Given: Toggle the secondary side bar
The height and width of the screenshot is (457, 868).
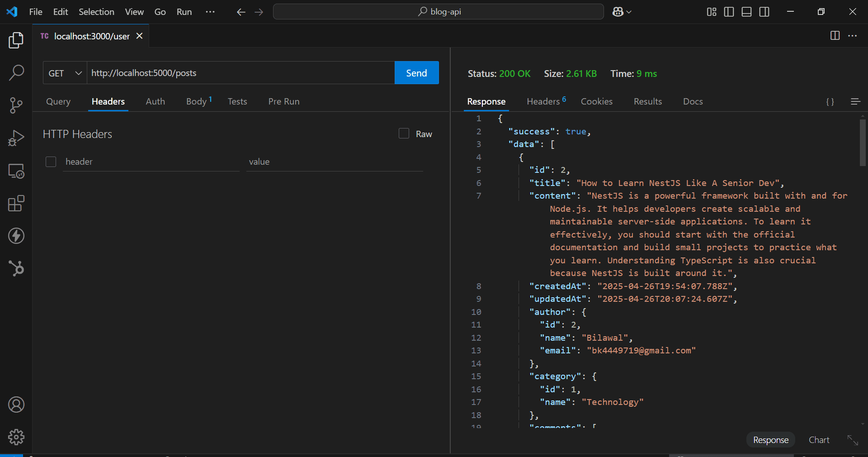Looking at the screenshot, I should pos(764,12).
